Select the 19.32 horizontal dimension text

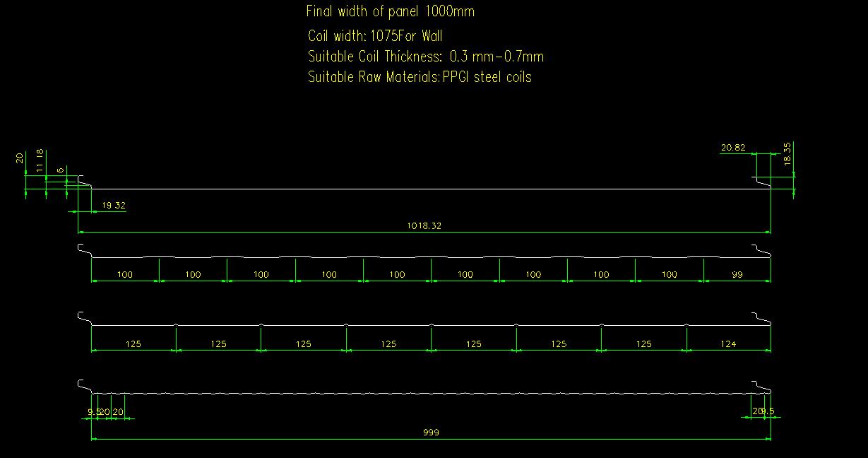click(x=114, y=206)
